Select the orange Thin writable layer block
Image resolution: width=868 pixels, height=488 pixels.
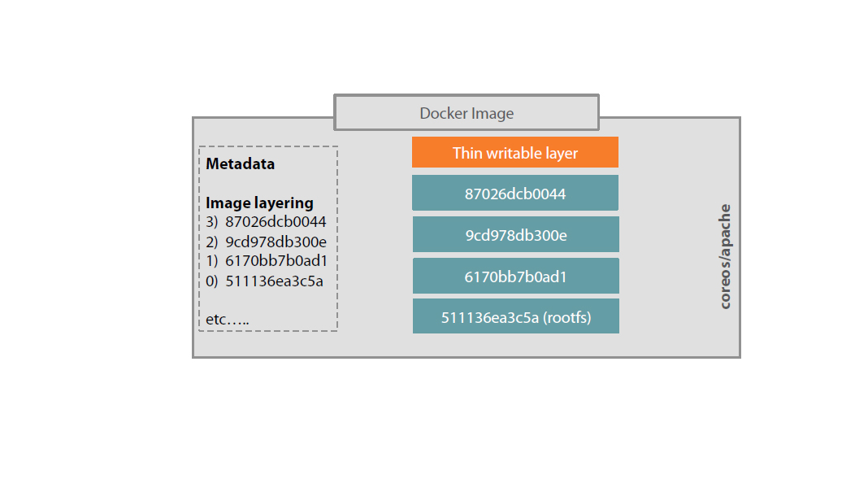click(515, 153)
